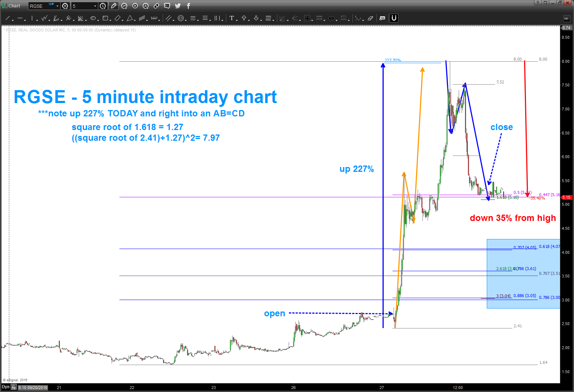Share chart via Twitter icon
This screenshot has height=392, width=574.
click(178, 6)
